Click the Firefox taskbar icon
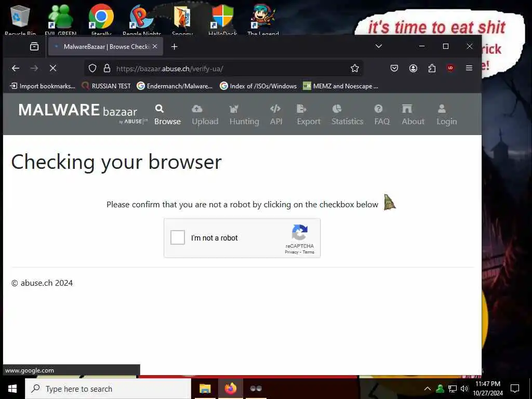532x399 pixels. point(230,389)
